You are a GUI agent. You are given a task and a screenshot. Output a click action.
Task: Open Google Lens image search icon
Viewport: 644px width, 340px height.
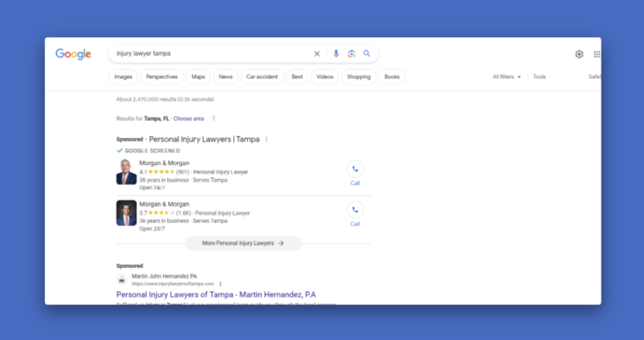coord(351,54)
